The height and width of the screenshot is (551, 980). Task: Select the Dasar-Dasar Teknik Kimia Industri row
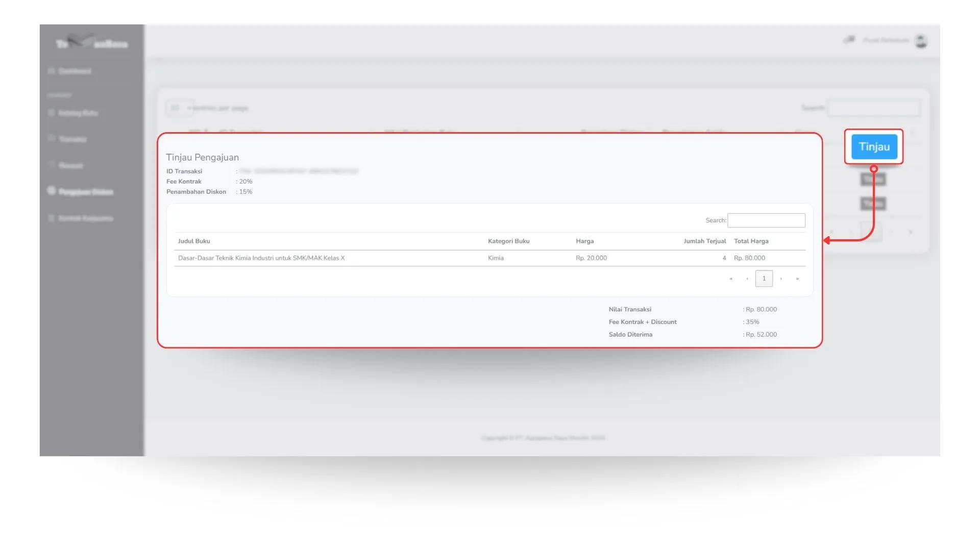pos(261,258)
